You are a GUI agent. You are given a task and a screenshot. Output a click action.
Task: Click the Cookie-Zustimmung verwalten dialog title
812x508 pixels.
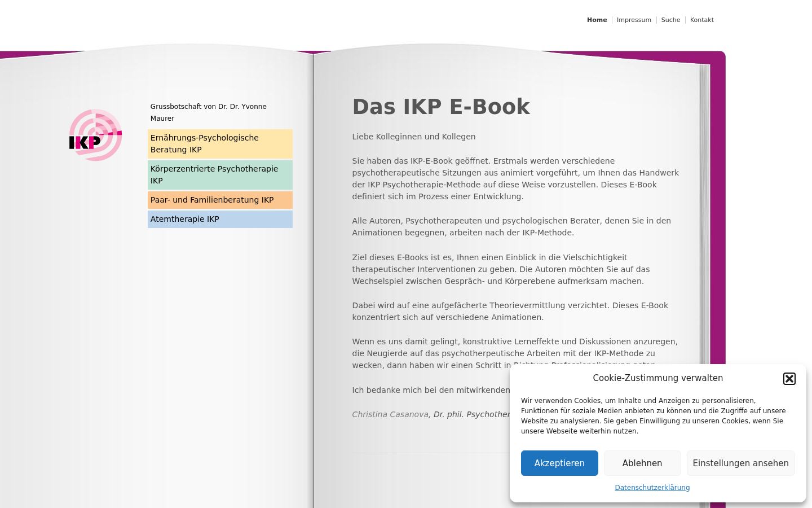click(657, 378)
